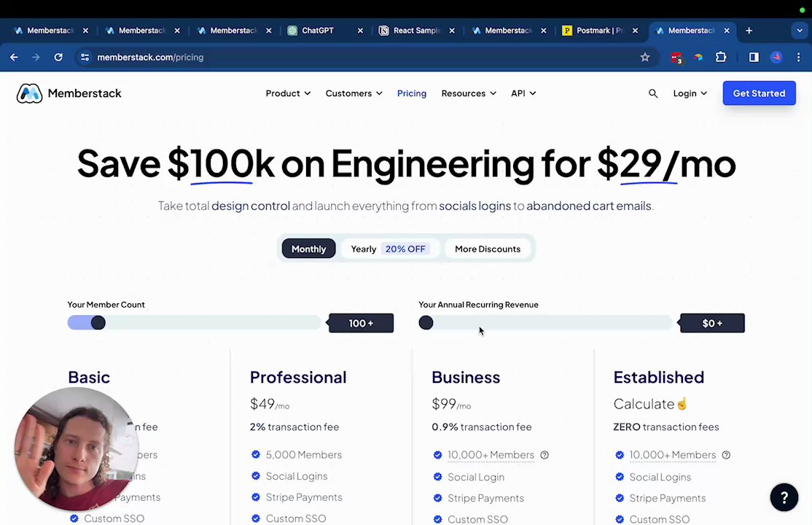Open the Extensions puzzle icon
This screenshot has height=525, width=812.
click(x=721, y=57)
